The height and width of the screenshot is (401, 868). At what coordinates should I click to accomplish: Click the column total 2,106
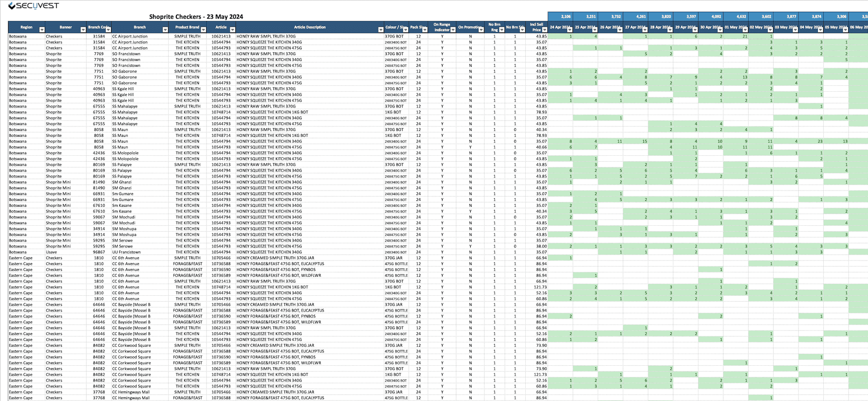point(566,17)
